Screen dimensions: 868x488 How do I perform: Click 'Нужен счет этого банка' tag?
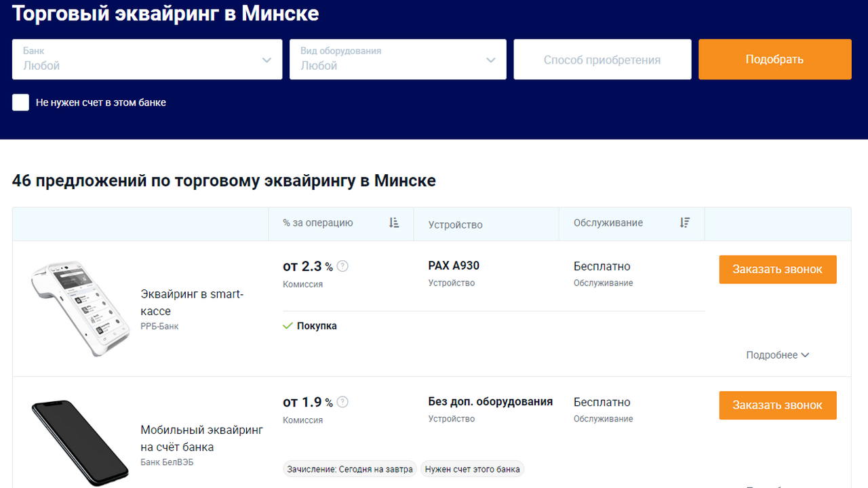tap(473, 469)
